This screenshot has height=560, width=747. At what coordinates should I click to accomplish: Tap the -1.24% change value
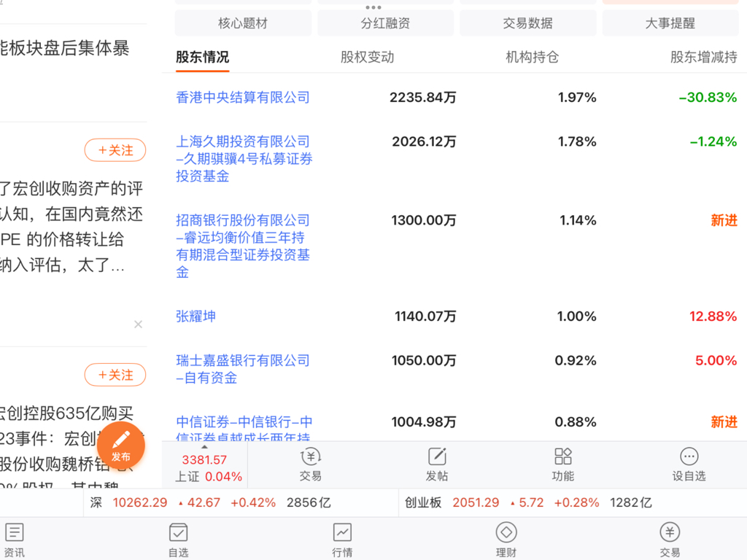click(713, 142)
